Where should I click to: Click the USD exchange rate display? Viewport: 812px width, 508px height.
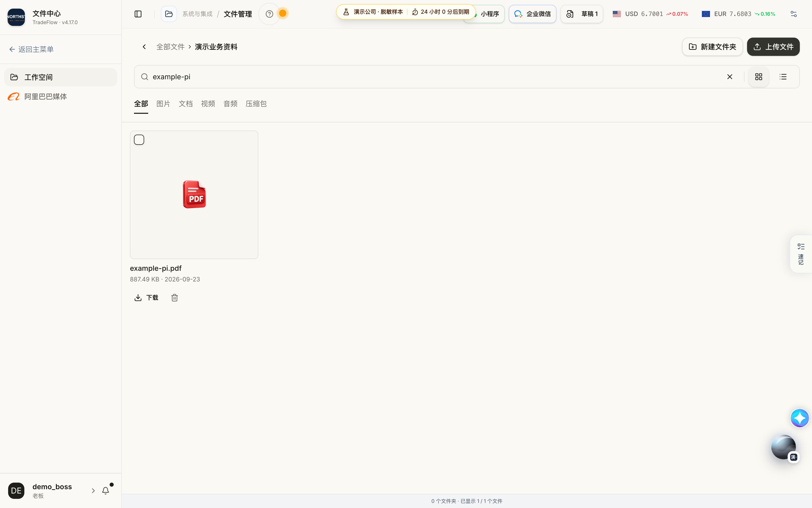click(650, 14)
